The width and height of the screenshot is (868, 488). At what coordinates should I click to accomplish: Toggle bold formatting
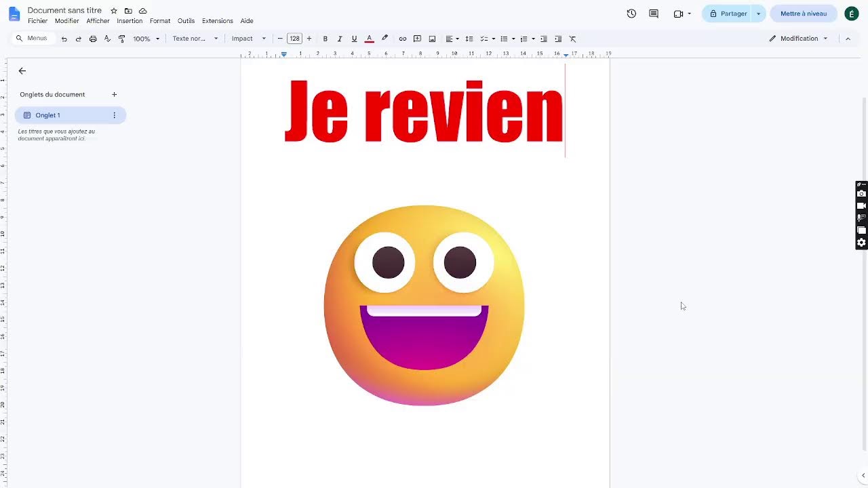pos(325,39)
